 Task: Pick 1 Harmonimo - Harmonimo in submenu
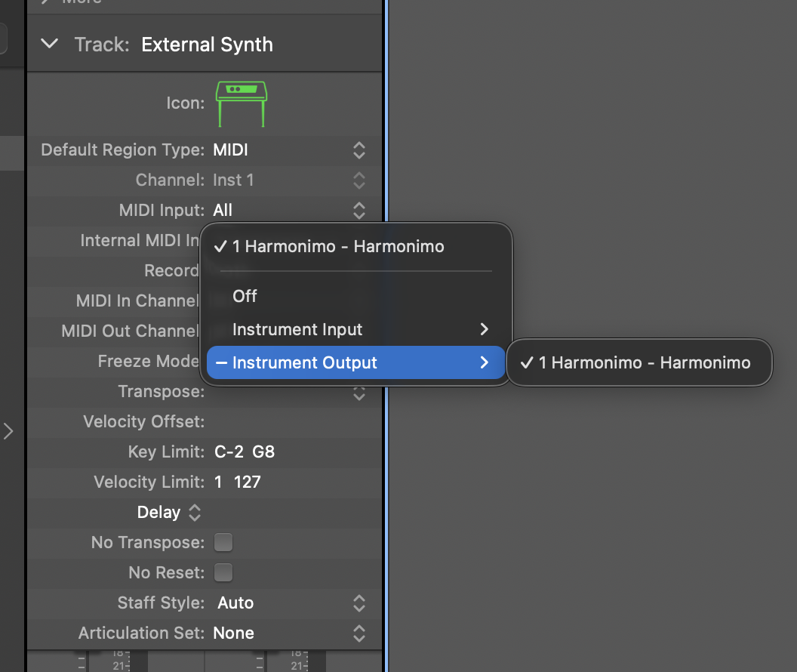pos(639,362)
